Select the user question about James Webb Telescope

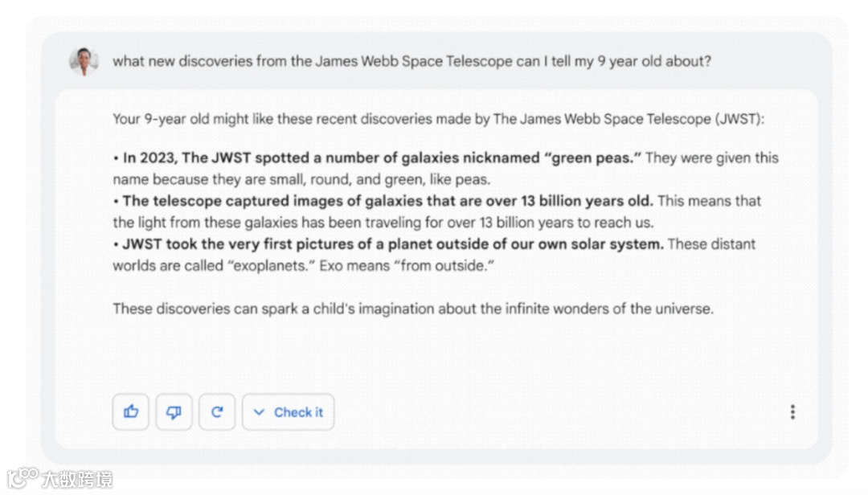pyautogui.click(x=411, y=61)
